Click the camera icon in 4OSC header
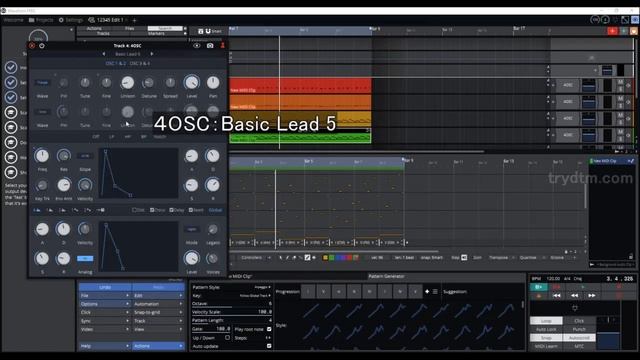Image resolution: width=640 pixels, height=360 pixels. click(x=210, y=46)
